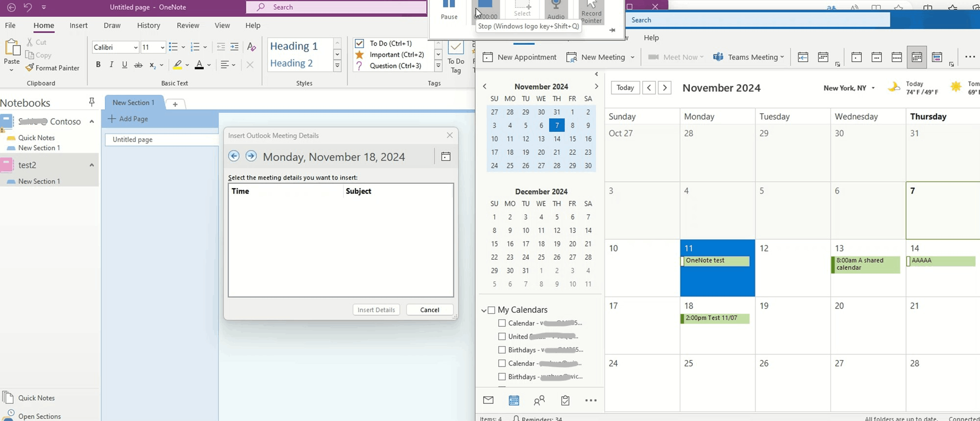Open the font size 11 dropdown
980x421 pixels.
tap(162, 48)
